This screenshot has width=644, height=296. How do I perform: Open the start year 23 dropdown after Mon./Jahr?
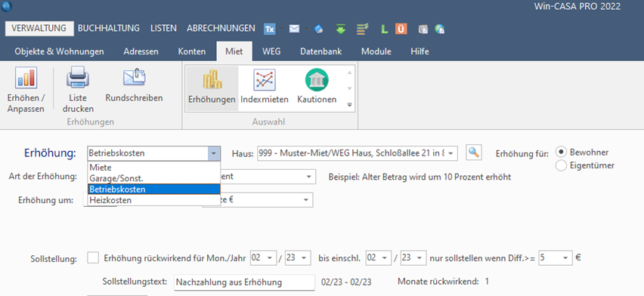(304, 258)
